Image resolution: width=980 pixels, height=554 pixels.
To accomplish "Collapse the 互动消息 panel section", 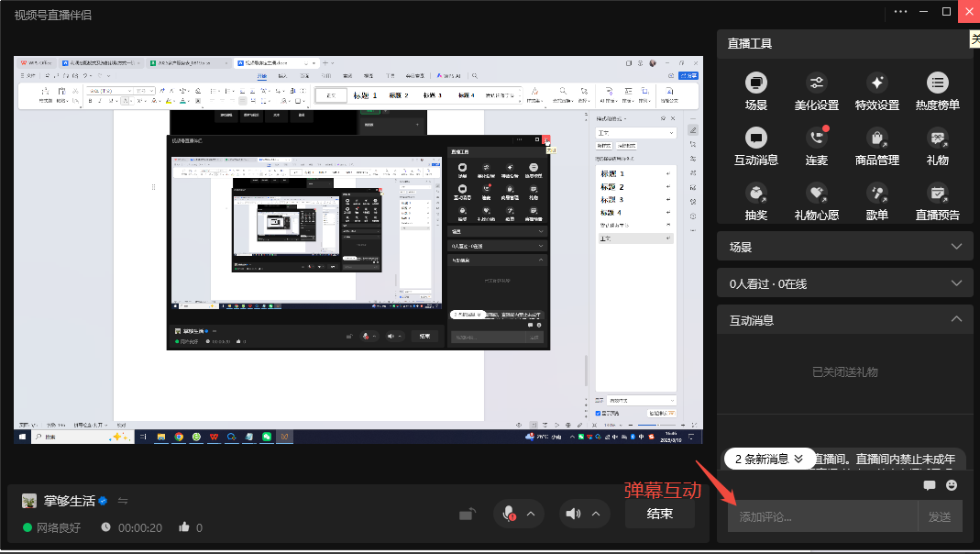I will tap(956, 320).
